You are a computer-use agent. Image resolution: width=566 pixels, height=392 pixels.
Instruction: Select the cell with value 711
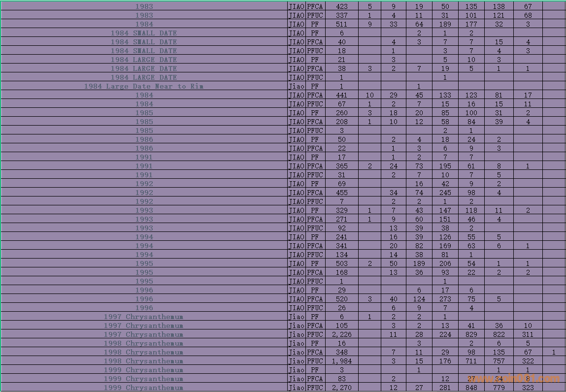[x=471, y=361]
